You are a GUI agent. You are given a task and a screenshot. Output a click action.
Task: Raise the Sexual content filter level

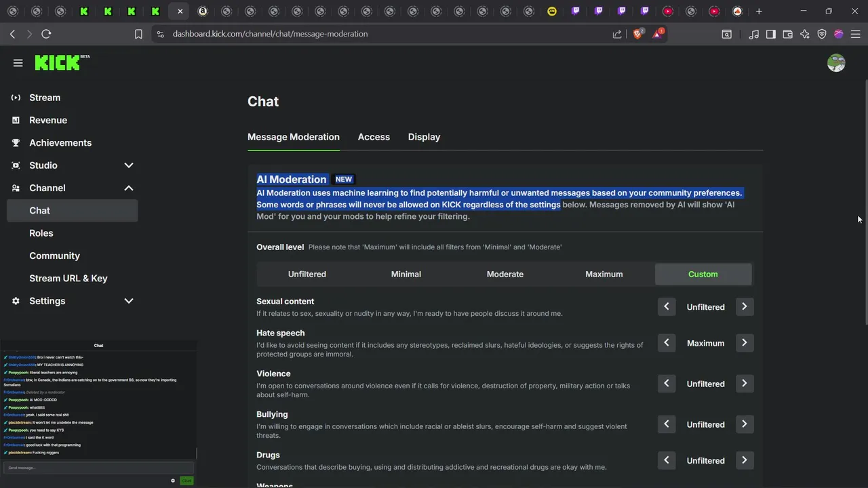pyautogui.click(x=744, y=307)
